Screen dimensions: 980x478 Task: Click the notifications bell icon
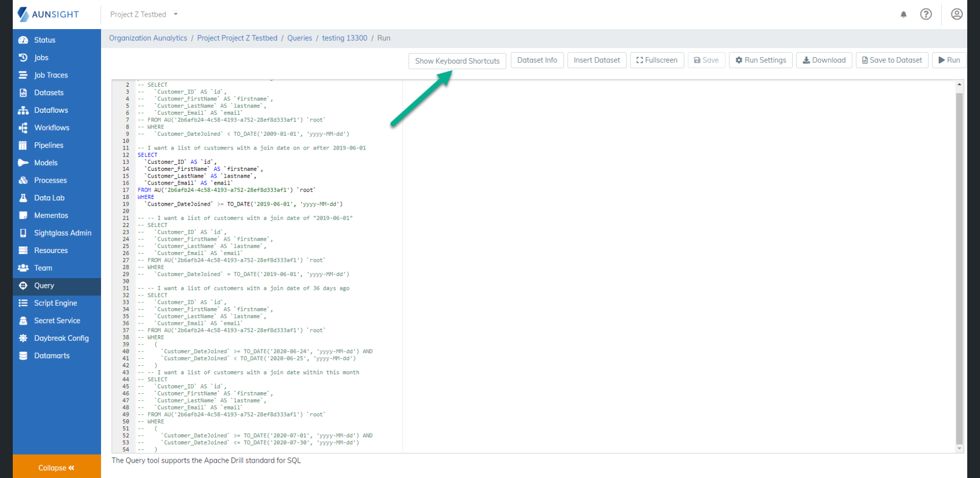(x=903, y=14)
